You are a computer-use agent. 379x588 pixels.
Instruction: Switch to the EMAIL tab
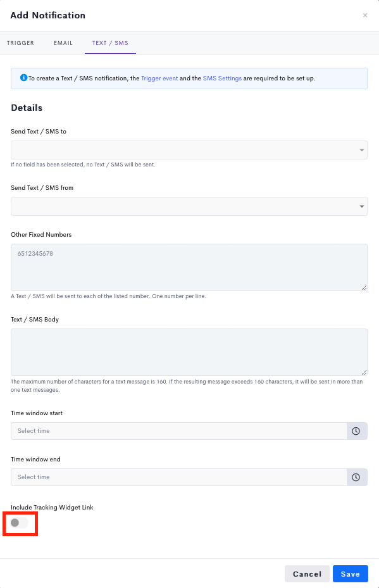pos(63,43)
